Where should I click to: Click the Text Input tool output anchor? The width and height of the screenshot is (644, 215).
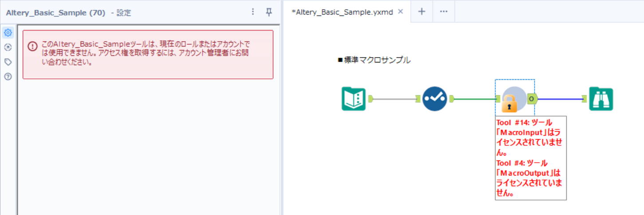tap(371, 99)
